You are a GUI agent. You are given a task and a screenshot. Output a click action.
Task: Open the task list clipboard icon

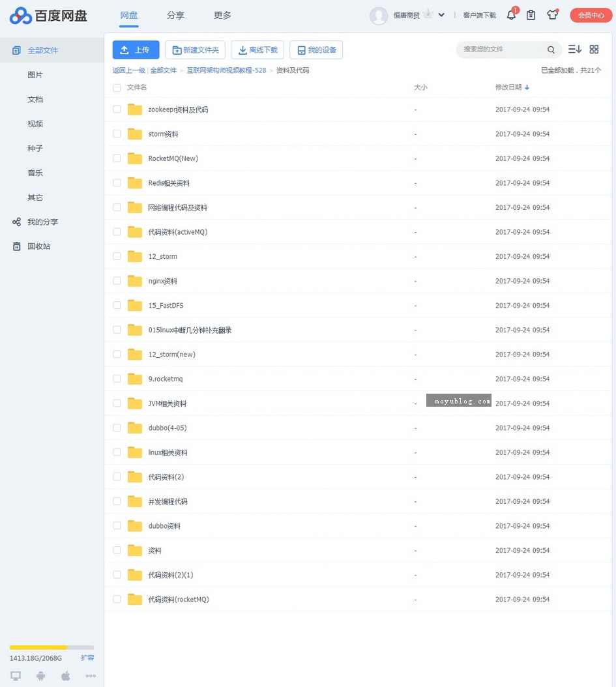point(531,15)
